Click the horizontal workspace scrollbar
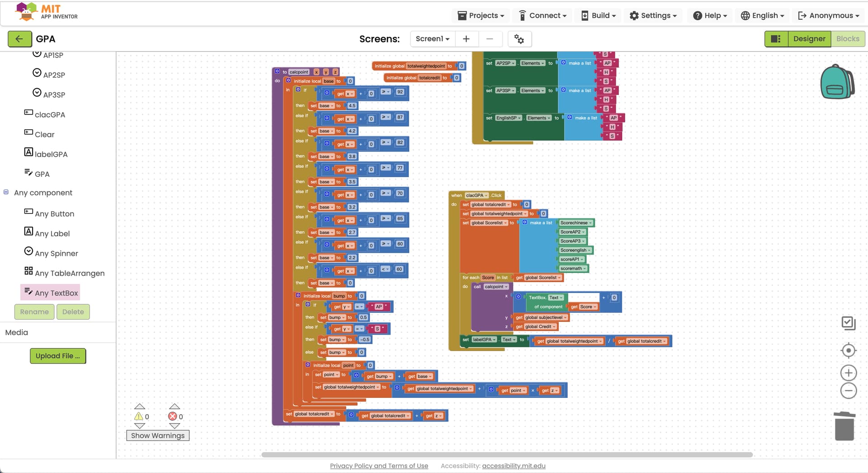Screen dimensions: 868x473 [506, 455]
